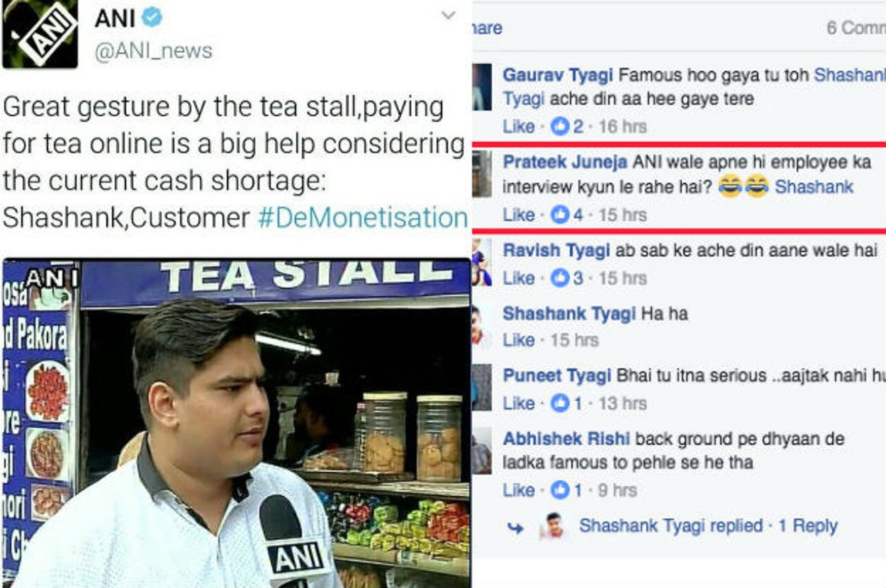Open Puneet Tyagi's profile name
This screenshot has width=886, height=588.
pos(556,376)
